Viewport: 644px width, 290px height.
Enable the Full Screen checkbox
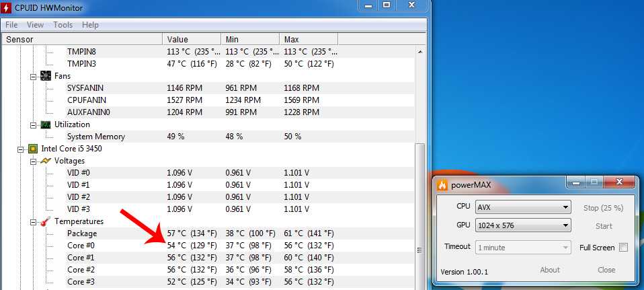click(x=623, y=248)
